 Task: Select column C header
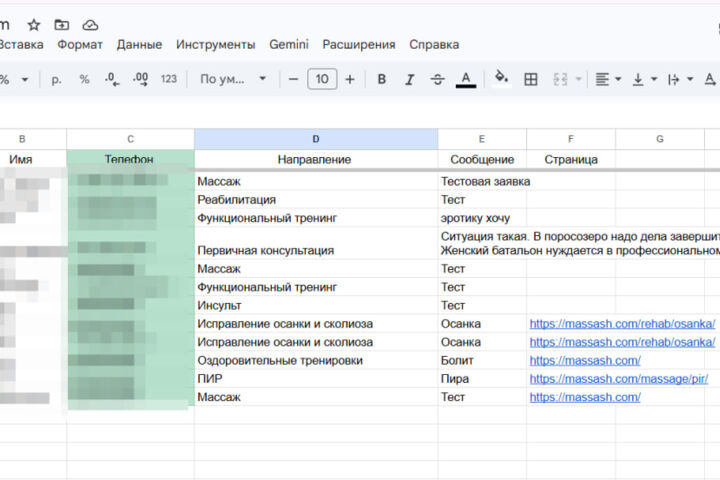130,139
